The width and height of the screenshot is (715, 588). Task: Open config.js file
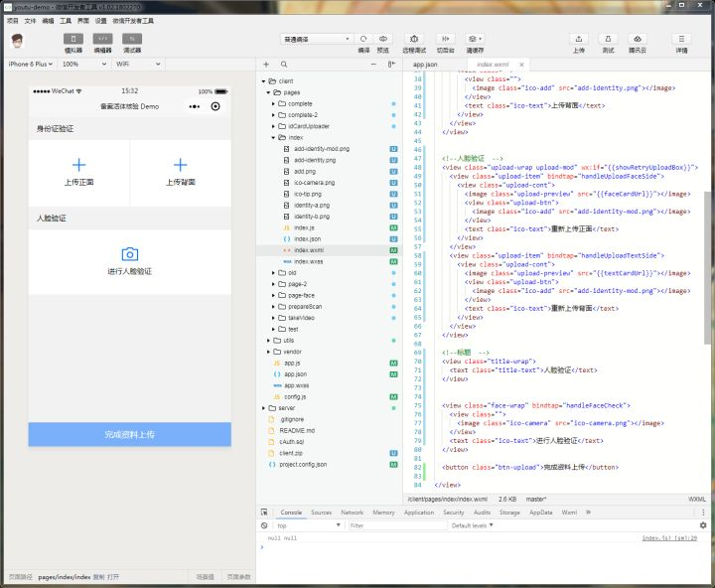point(295,397)
